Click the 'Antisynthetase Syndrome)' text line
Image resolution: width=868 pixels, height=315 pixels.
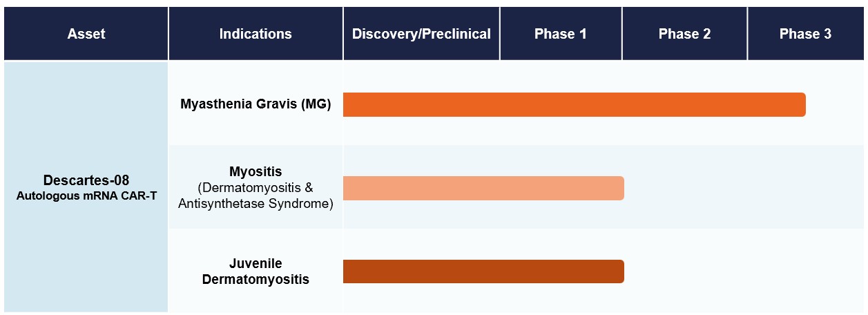(255, 203)
